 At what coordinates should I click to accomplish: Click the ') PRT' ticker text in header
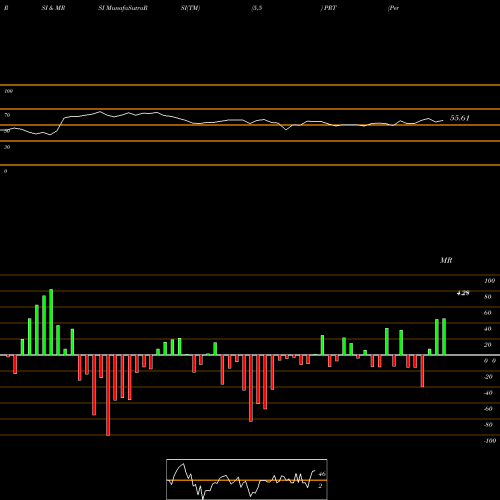tap(329, 8)
